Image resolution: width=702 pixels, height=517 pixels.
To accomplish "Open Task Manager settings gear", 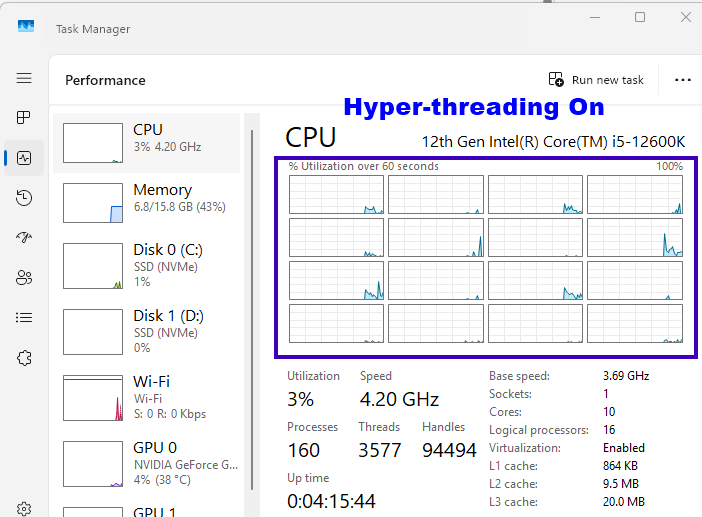I will point(24,509).
